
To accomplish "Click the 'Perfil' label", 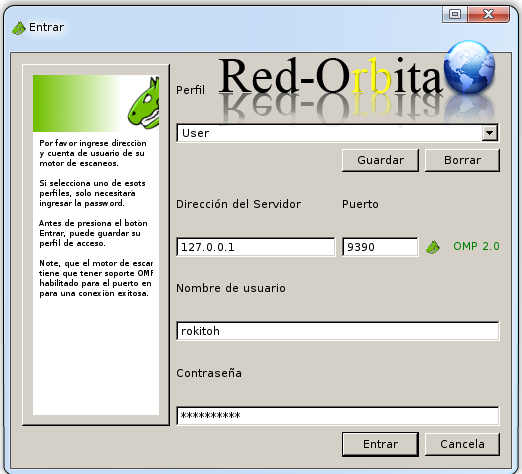I will pyautogui.click(x=190, y=90).
